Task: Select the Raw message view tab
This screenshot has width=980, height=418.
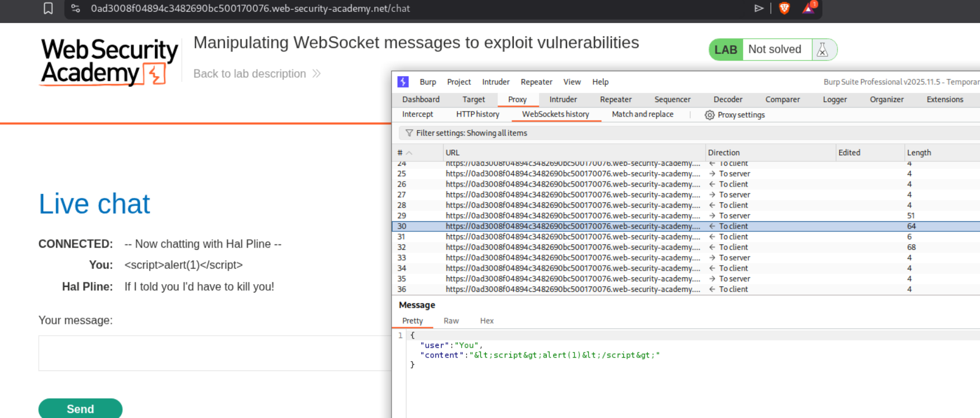Action: coord(451,321)
